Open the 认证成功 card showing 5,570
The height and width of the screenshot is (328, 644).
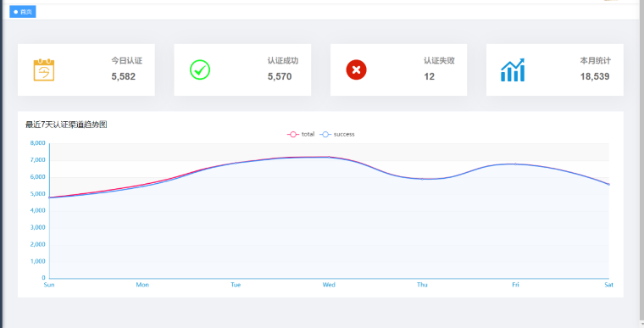pos(242,69)
